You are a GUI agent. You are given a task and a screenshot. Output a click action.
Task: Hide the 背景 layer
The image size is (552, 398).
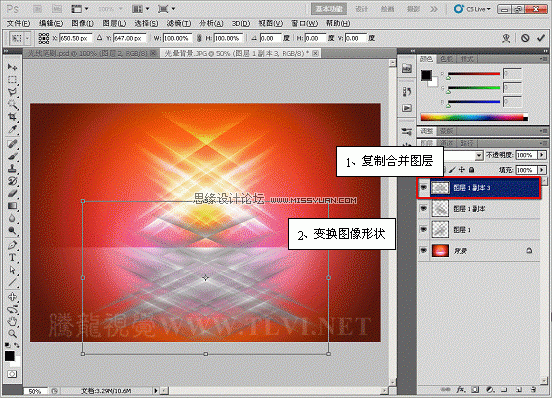pos(424,251)
